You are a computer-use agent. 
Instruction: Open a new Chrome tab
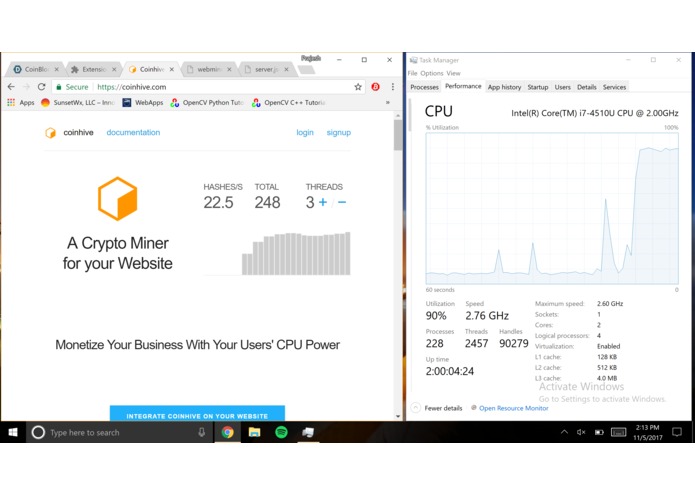[306, 70]
